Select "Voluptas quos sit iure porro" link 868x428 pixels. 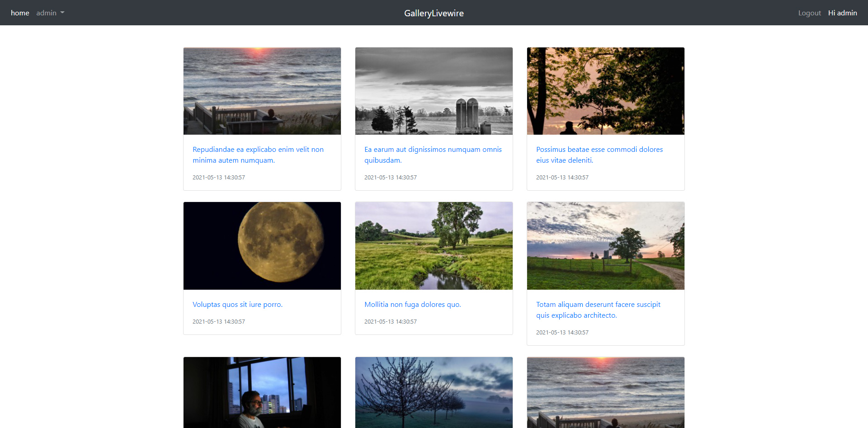[237, 305]
